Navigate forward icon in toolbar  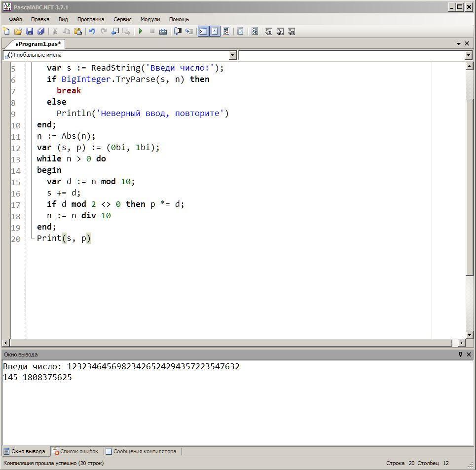coord(126,31)
